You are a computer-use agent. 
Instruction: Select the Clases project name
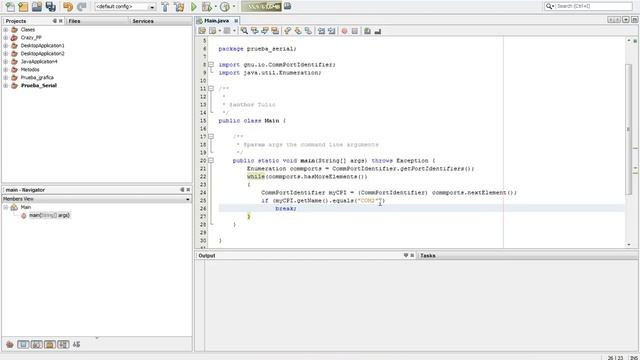pyautogui.click(x=28, y=29)
